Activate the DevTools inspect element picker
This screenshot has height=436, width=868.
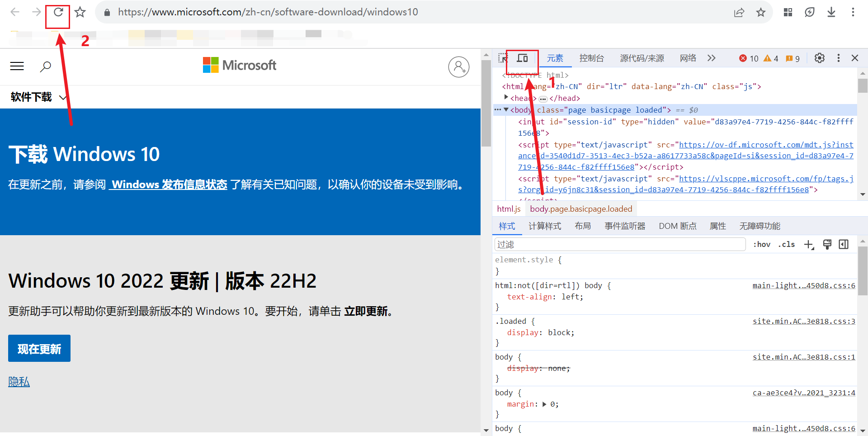pos(503,58)
